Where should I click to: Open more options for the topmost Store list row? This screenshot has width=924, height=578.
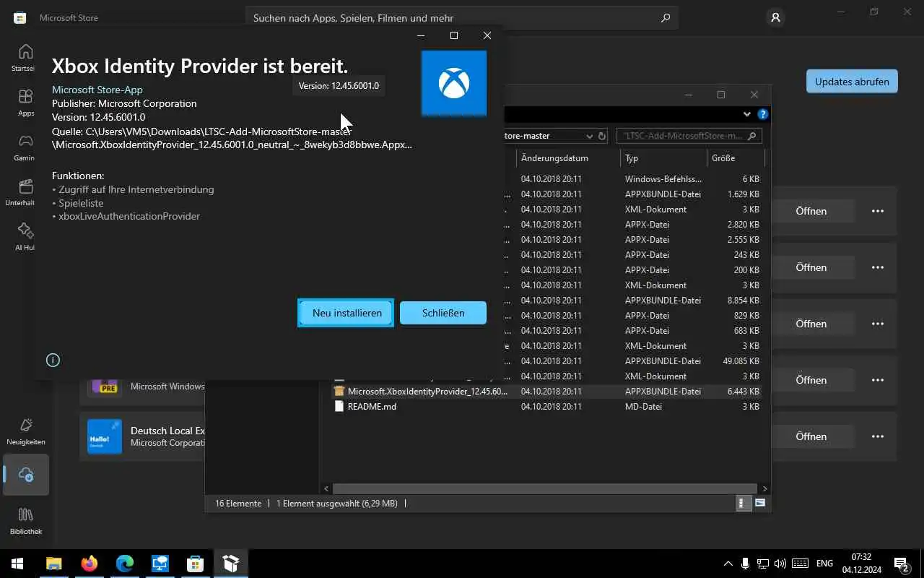878,211
